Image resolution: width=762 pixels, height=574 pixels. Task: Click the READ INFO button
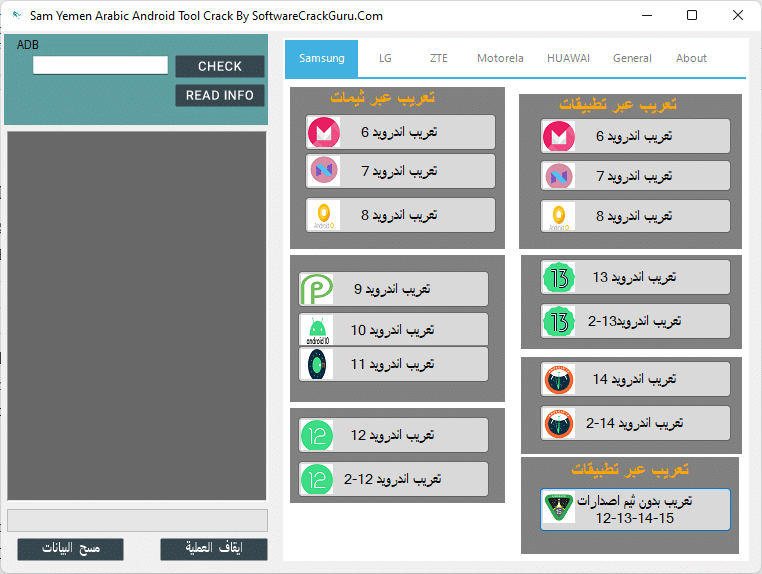point(220,95)
